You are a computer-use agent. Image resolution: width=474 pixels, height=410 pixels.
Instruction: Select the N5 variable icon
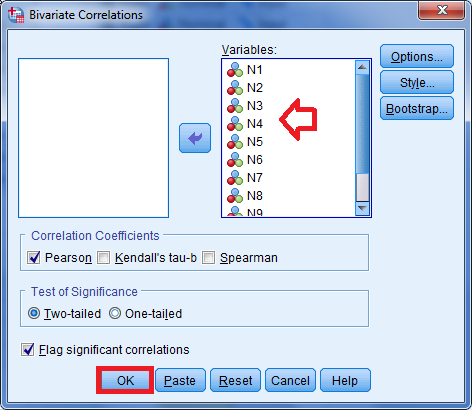235,142
